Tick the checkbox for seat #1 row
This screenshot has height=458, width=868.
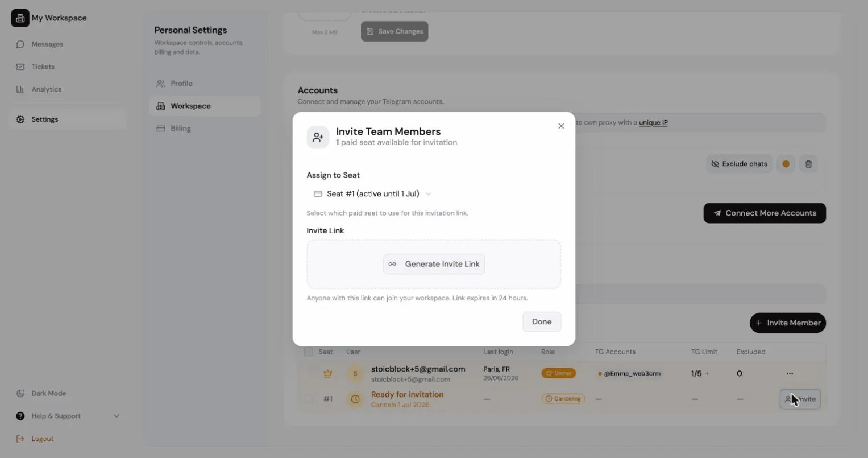click(x=308, y=399)
